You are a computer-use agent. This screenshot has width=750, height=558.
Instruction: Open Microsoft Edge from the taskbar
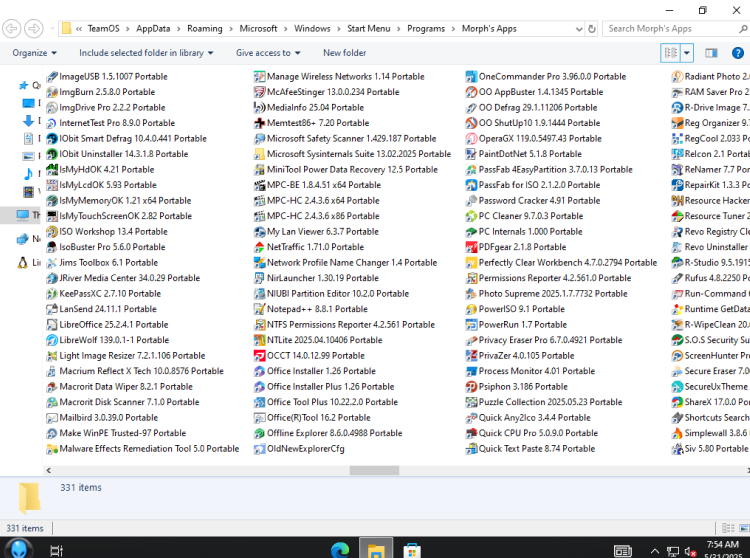point(341,550)
